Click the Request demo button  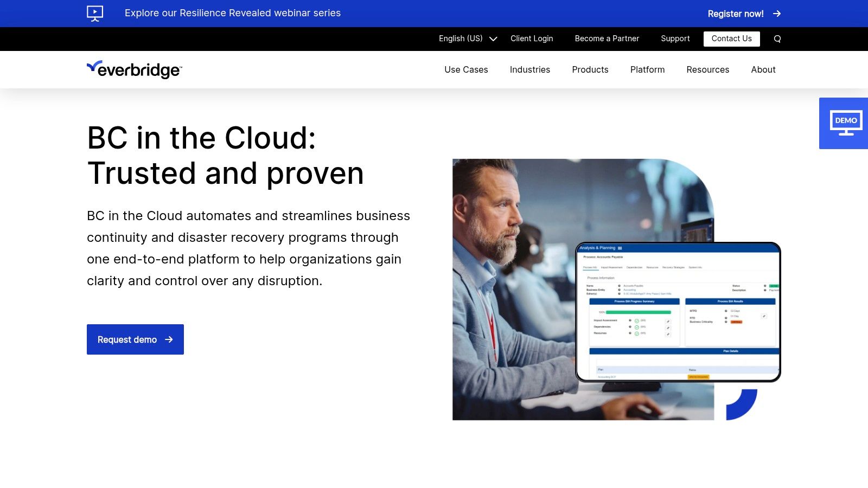pyautogui.click(x=135, y=339)
